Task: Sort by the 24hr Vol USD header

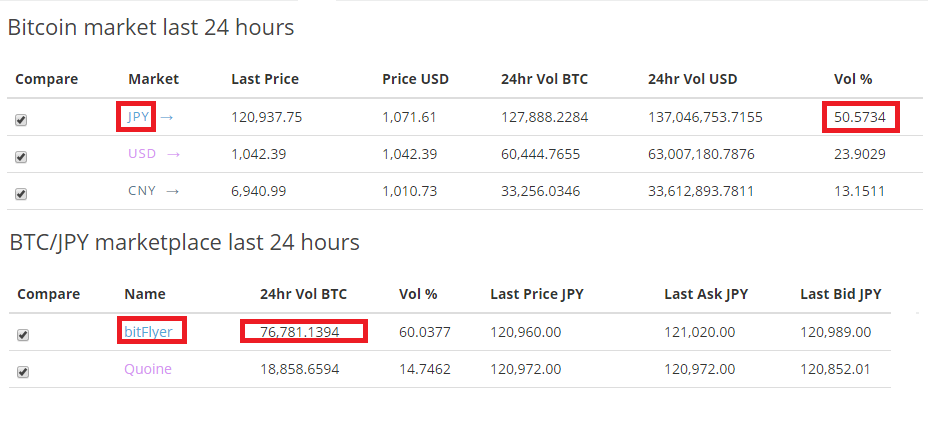Action: (x=693, y=79)
